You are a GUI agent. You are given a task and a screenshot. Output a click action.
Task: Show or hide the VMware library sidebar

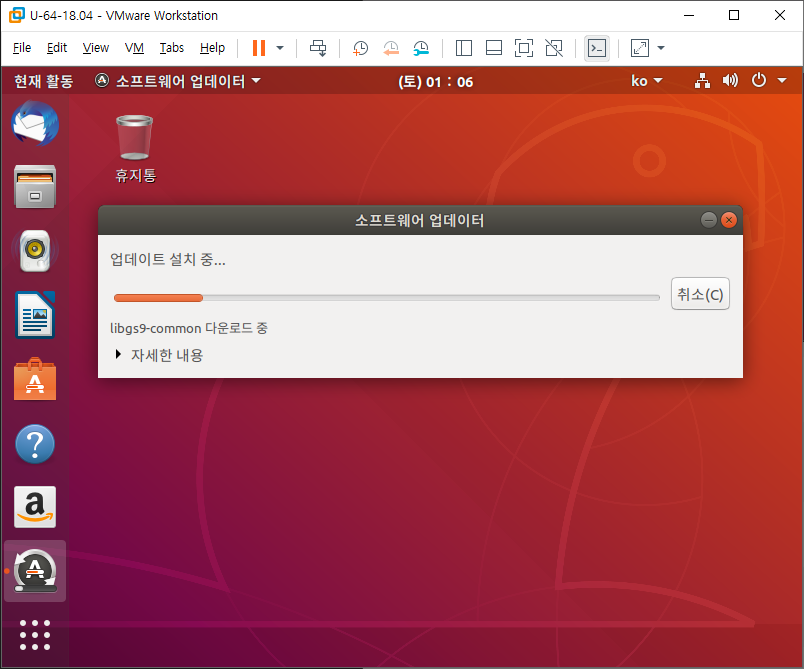(x=464, y=48)
